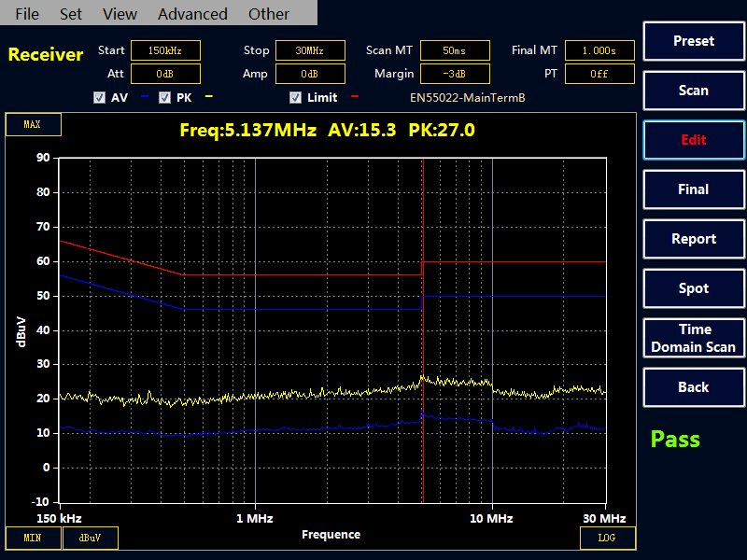The height and width of the screenshot is (560, 747).
Task: Open the View menu
Action: (120, 14)
